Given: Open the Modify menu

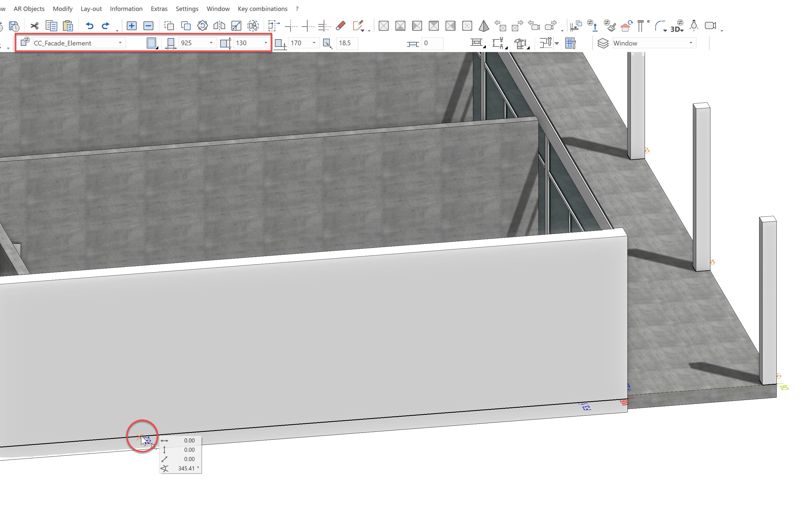Looking at the screenshot, I should (62, 9).
